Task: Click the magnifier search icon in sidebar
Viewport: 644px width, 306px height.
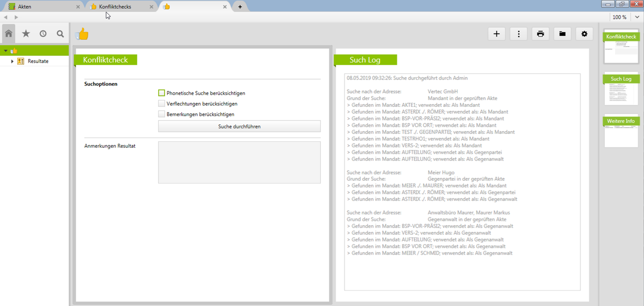Action: pyautogui.click(x=60, y=33)
